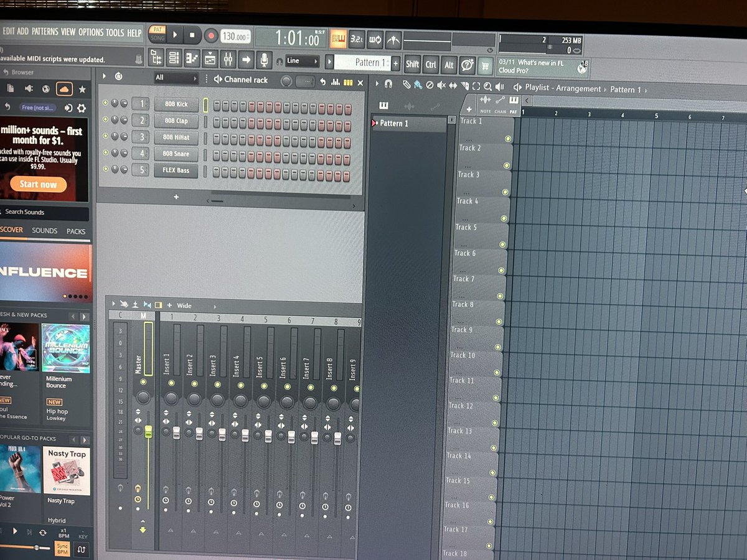Open Browser cloud settings gear
The width and height of the screenshot is (747, 560).
click(x=82, y=108)
